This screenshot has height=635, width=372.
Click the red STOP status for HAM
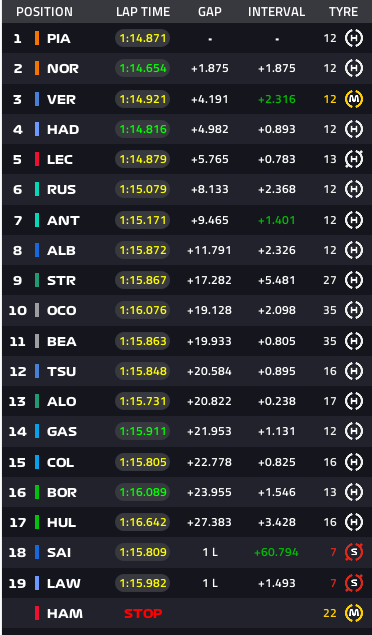coord(143,614)
